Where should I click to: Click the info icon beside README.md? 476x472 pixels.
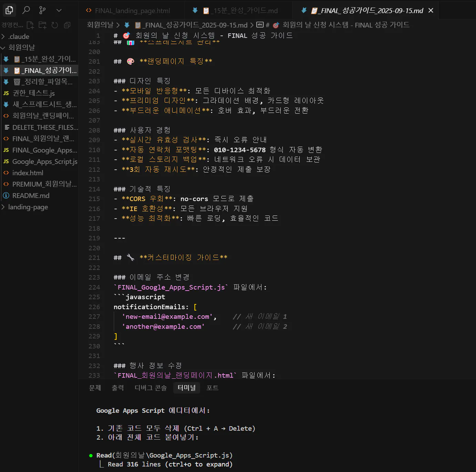6,196
